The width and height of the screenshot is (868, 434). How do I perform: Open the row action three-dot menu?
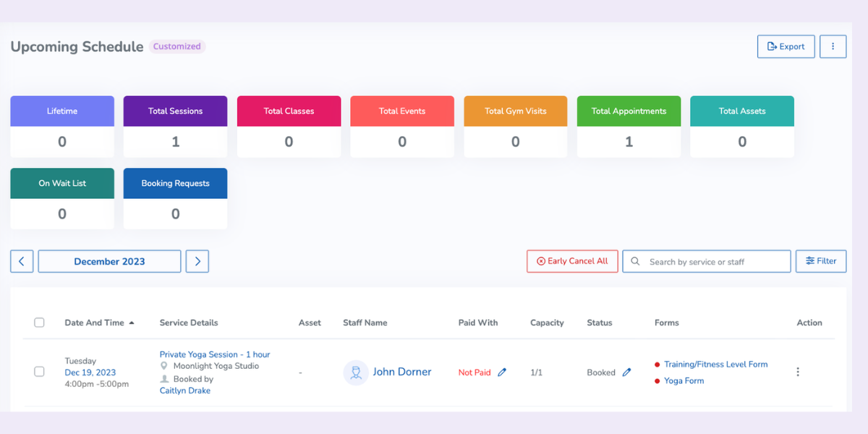pyautogui.click(x=798, y=372)
